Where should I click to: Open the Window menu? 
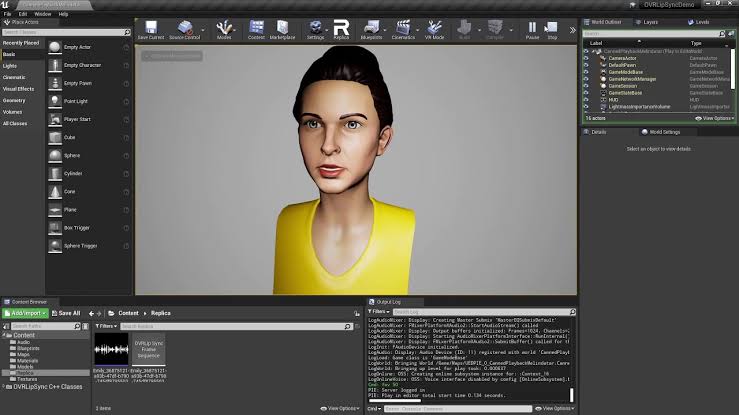(x=43, y=14)
